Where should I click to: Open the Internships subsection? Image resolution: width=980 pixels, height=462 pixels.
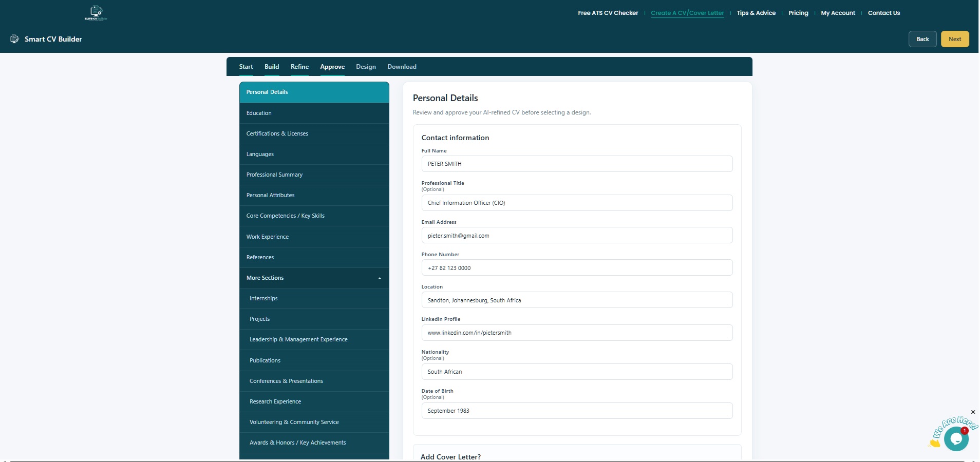(314, 298)
